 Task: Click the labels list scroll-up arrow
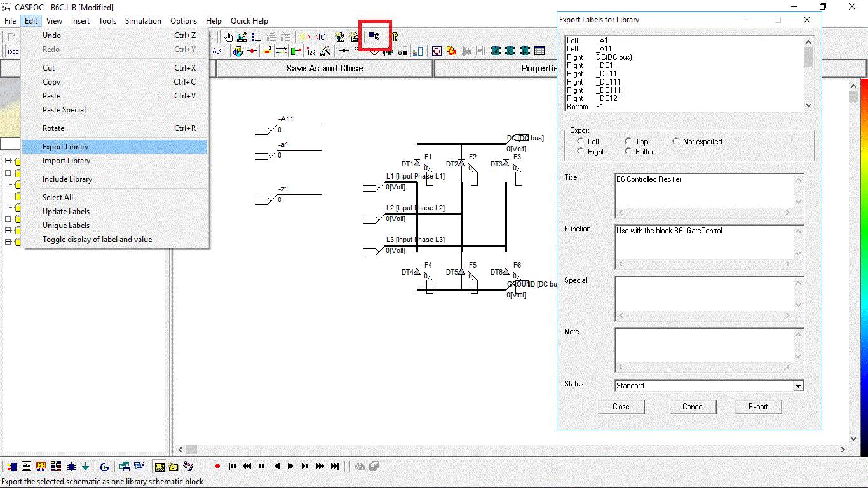808,41
